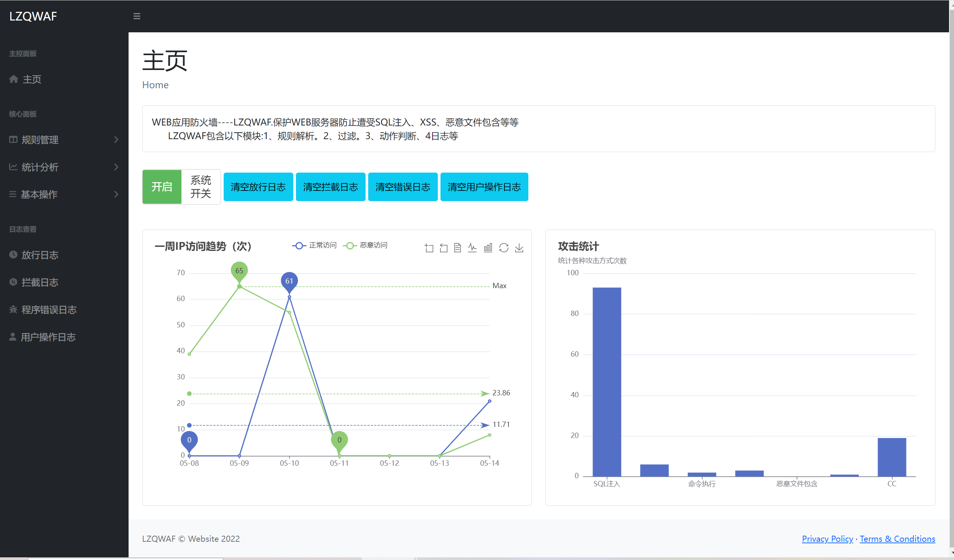Click the 规则管理 columns icon
This screenshot has height=560, width=954.
pos(13,140)
